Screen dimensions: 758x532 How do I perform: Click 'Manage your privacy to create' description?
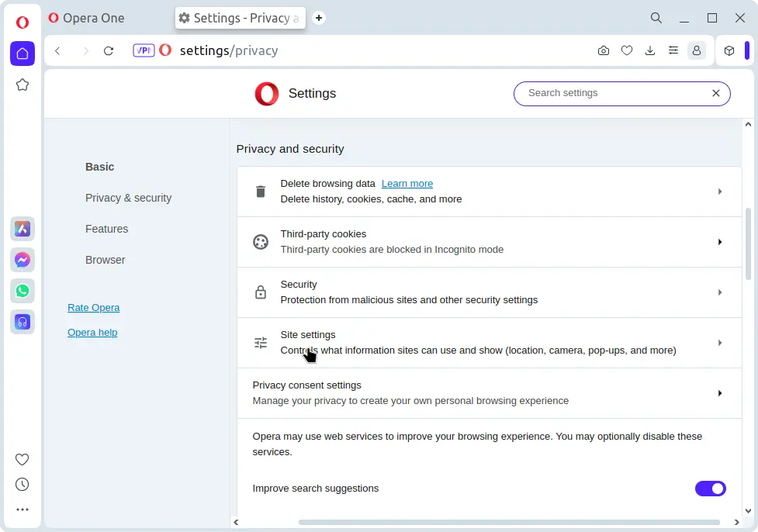[x=410, y=401]
